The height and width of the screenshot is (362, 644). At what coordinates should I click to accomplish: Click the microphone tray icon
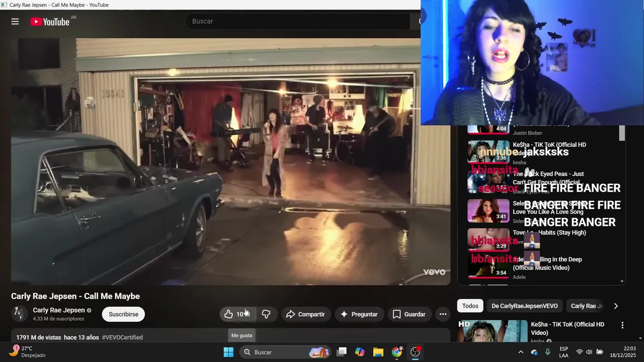(547, 352)
